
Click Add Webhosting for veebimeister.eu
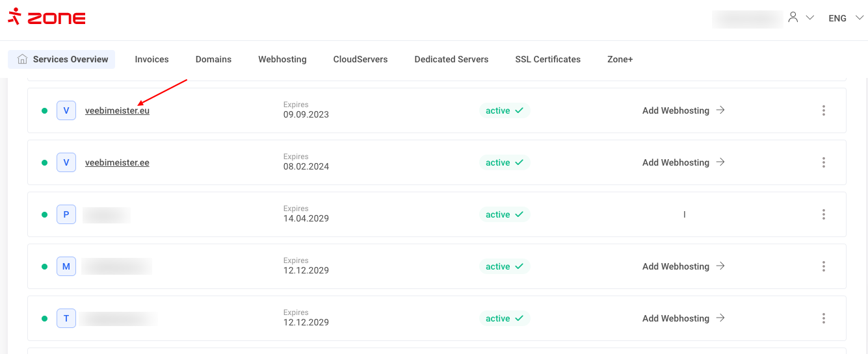[x=683, y=110]
